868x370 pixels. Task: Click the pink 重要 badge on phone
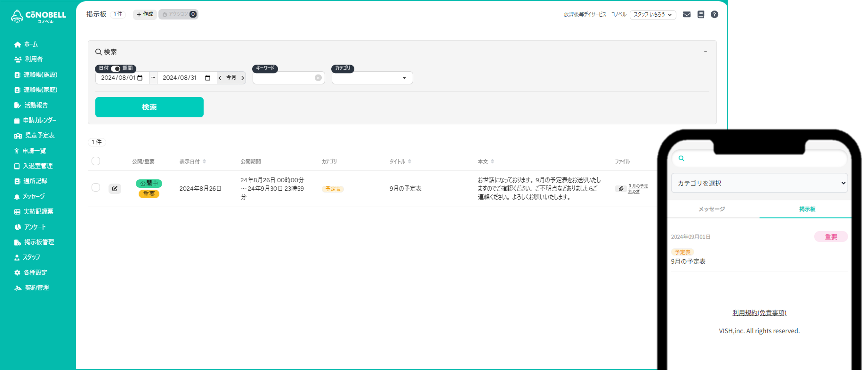(x=831, y=237)
